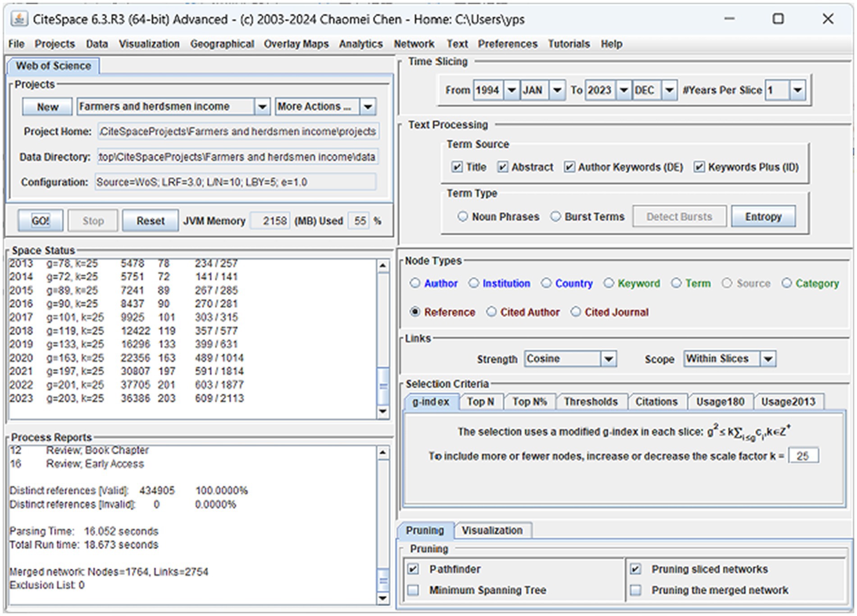Viewport: 857px width, 616px height.
Task: Toggle Pruning sliced networks checkbox
Action: [x=635, y=569]
